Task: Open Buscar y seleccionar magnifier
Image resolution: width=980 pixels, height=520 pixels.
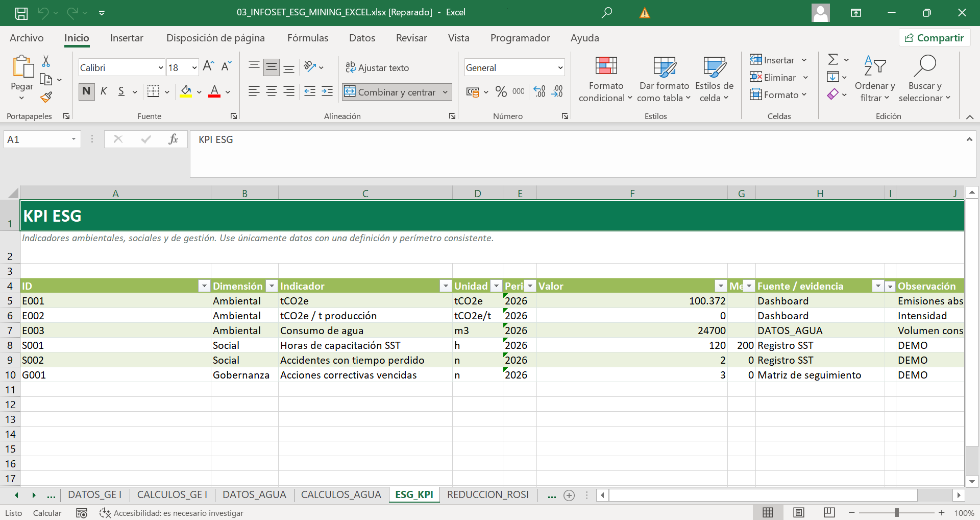Action: click(925, 79)
